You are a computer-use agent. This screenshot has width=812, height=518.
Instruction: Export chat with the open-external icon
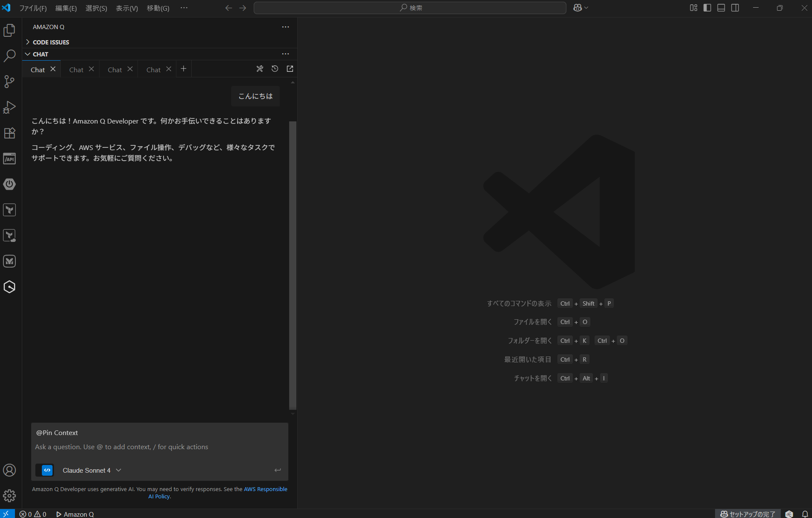click(x=290, y=69)
